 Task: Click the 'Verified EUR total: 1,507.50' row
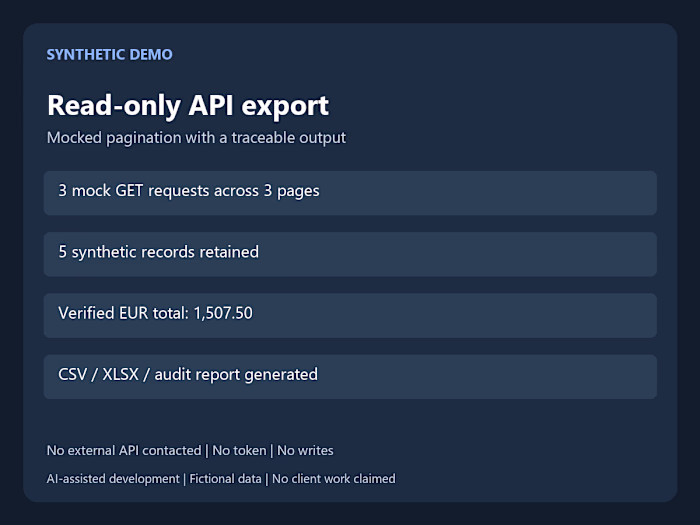350,315
